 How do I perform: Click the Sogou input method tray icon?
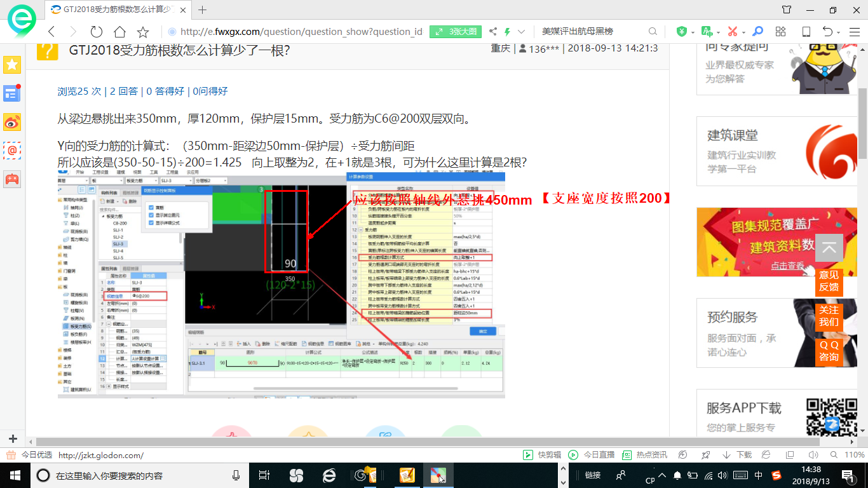click(x=776, y=475)
